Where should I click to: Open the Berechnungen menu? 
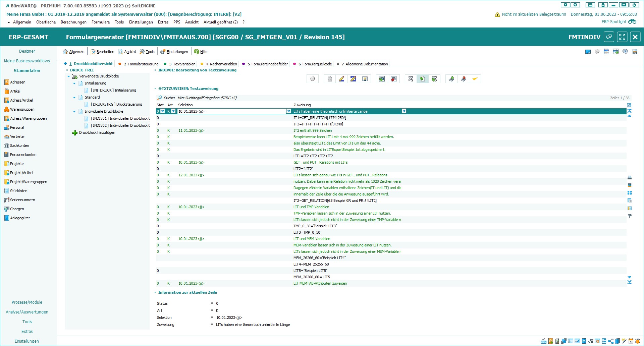(73, 22)
